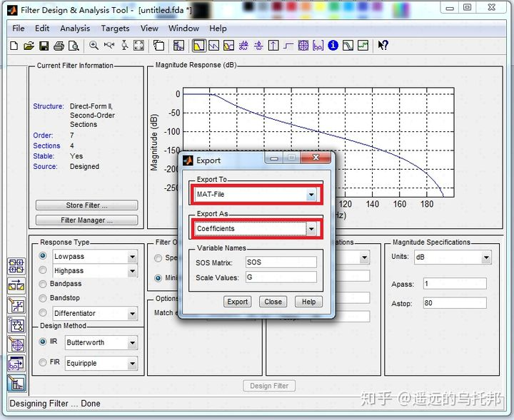The height and width of the screenshot is (420, 514).
Task: Open the Edit menu
Action: 42,29
